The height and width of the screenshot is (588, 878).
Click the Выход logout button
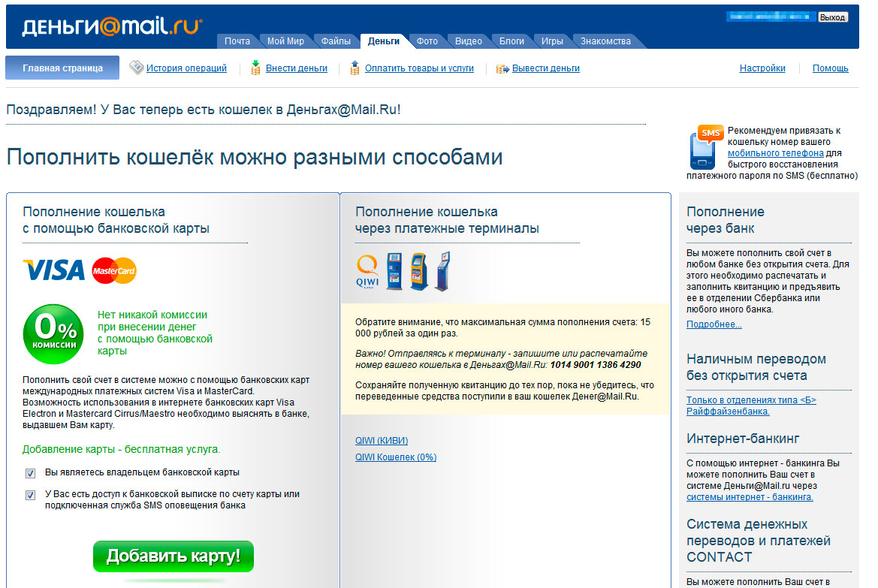[x=832, y=17]
